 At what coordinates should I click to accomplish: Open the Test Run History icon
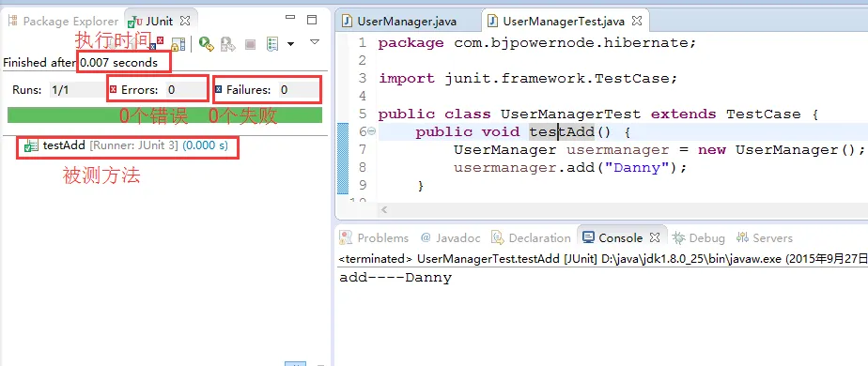(271, 44)
